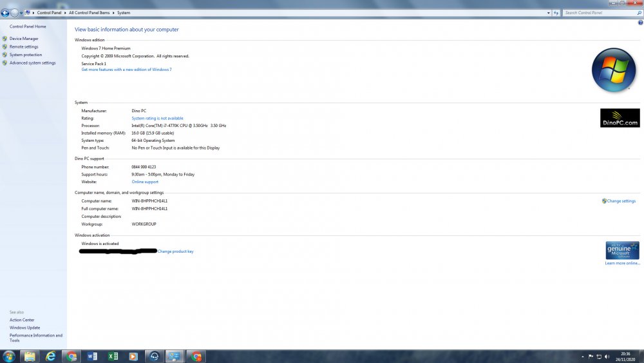Screen dimensions: 644x363
Task: Click the blue help question mark icon
Action: pos(640,23)
